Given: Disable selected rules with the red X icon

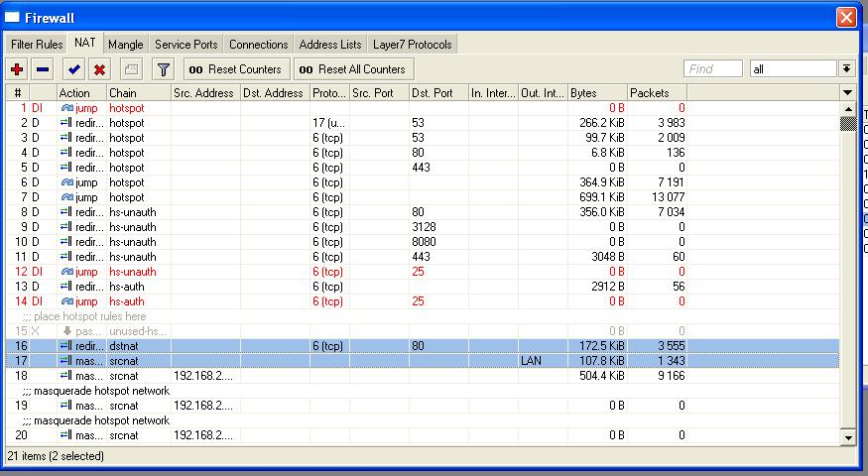Looking at the screenshot, I should tap(99, 69).
